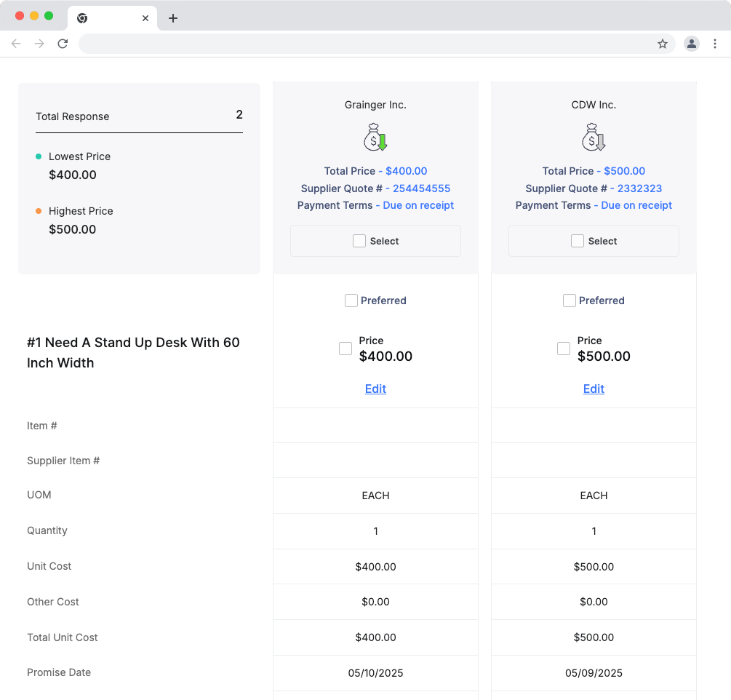The image size is (731, 700).
Task: Reload the page with the refresh icon
Action: (x=63, y=44)
